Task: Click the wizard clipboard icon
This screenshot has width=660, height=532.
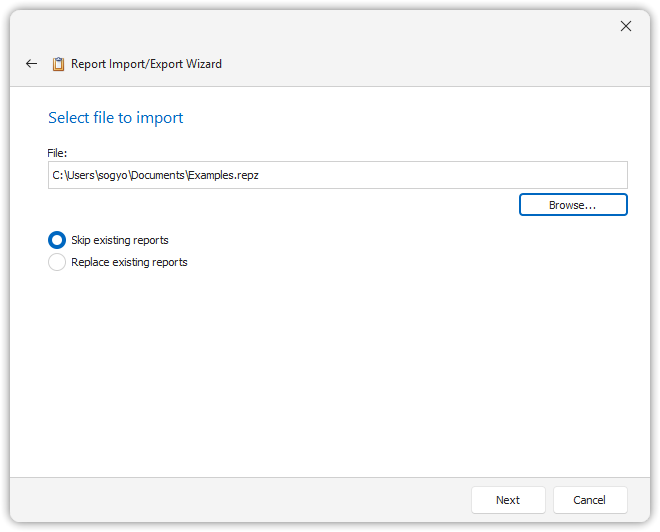Action: [59, 64]
